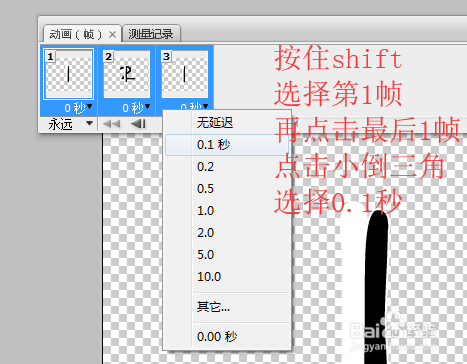The image size is (467, 364).
Task: Choose 5.0 delay option
Action: click(x=227, y=255)
